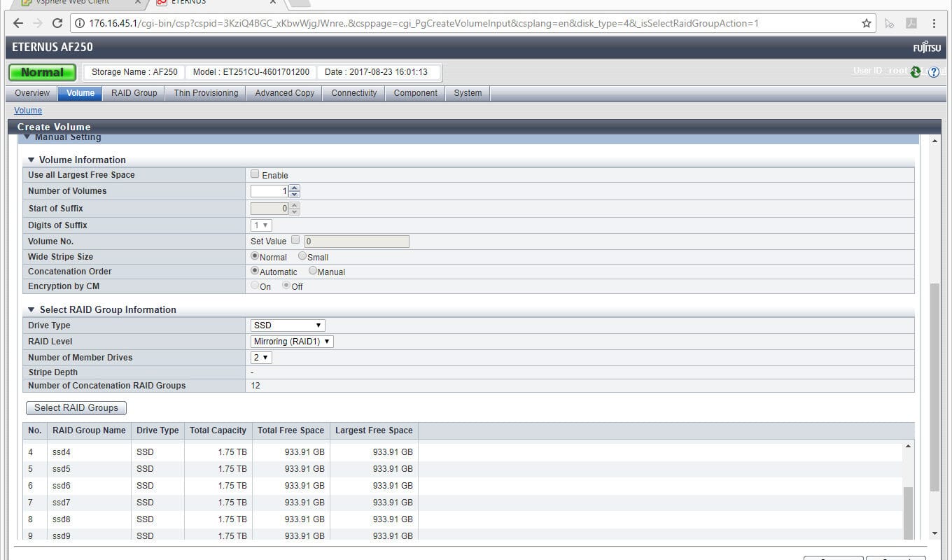Collapse the Volume Information section
The image size is (952, 560).
[31, 160]
